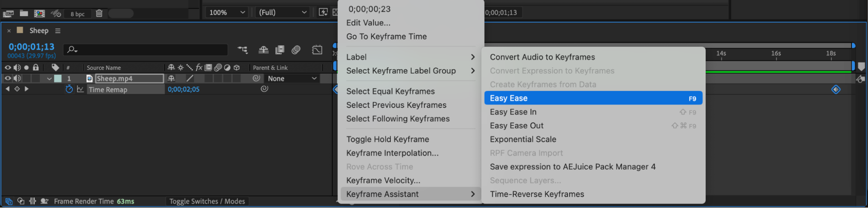Screen dimensions: 868x208
Task: Click the Time Remap stopwatch icon
Action: click(x=69, y=89)
